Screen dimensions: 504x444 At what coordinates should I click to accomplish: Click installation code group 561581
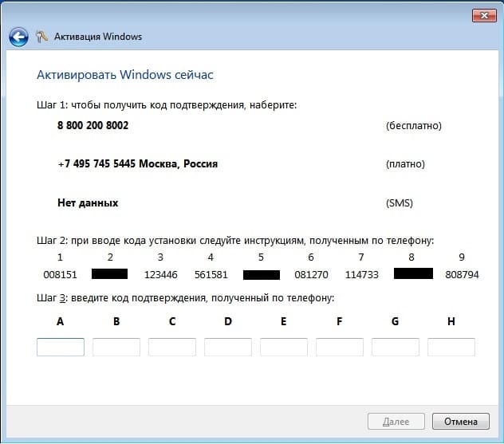[211, 275]
